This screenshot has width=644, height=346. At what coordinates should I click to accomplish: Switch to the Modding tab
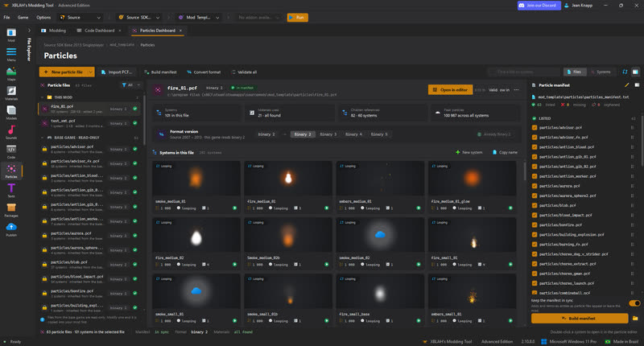click(x=53, y=31)
